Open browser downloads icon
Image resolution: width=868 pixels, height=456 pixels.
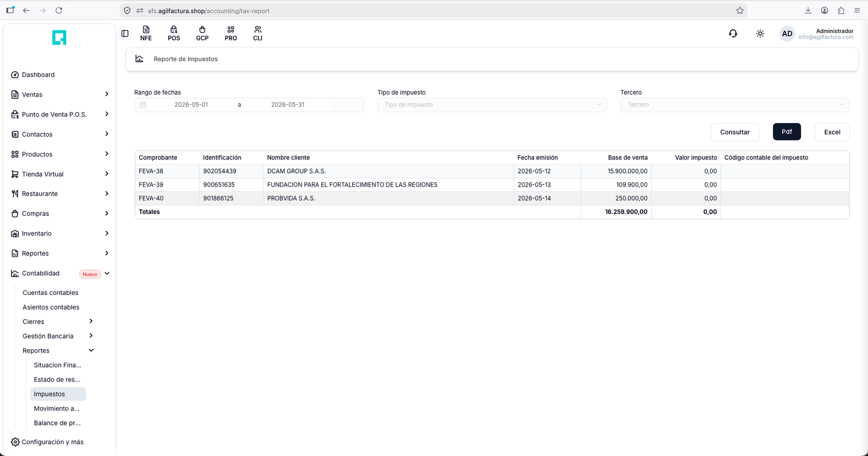click(x=808, y=10)
